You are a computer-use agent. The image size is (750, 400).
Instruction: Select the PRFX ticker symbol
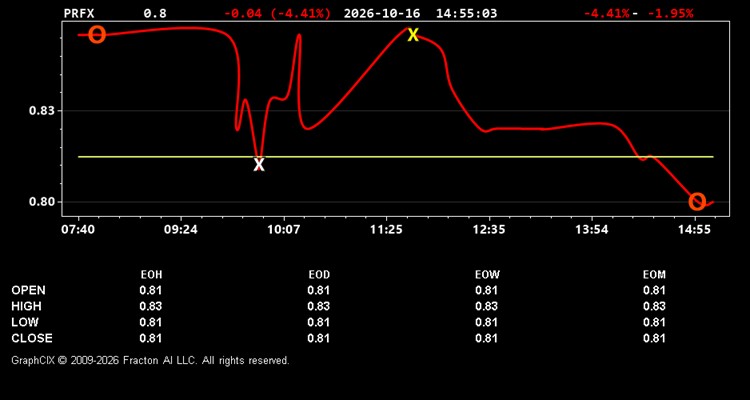[x=79, y=13]
